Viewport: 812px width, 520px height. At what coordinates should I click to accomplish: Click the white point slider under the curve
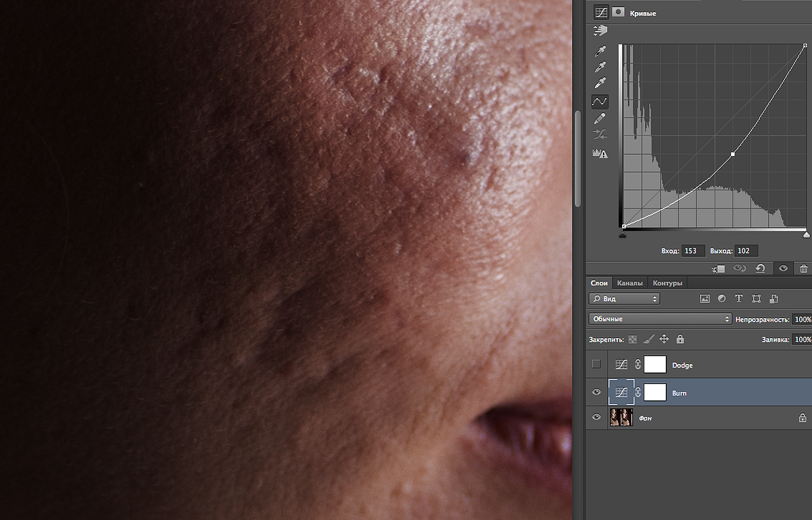tap(806, 235)
